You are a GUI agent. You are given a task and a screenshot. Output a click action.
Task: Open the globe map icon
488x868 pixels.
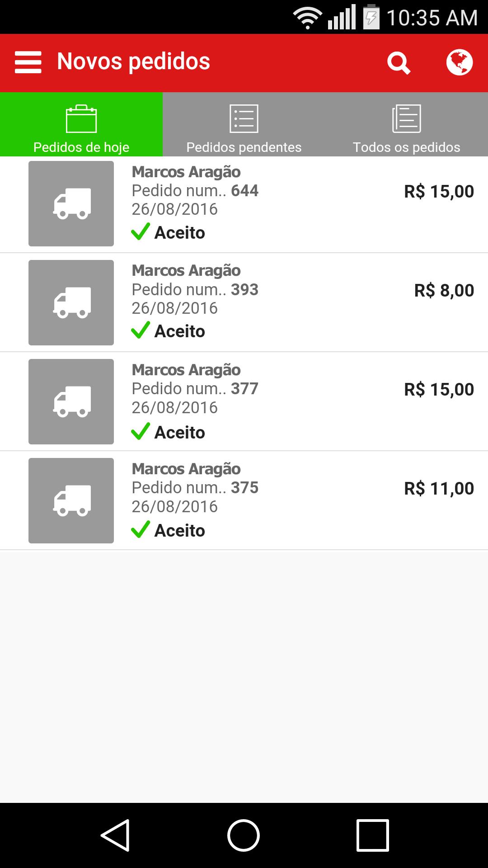pos(459,62)
